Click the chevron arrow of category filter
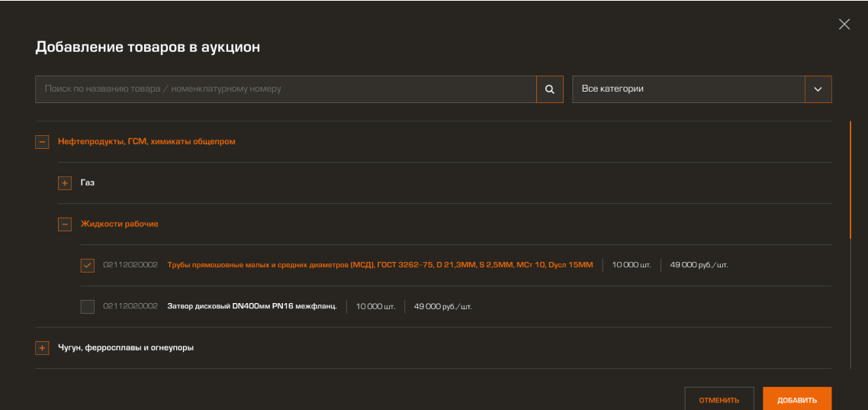This screenshot has width=868, height=410. pos(818,89)
